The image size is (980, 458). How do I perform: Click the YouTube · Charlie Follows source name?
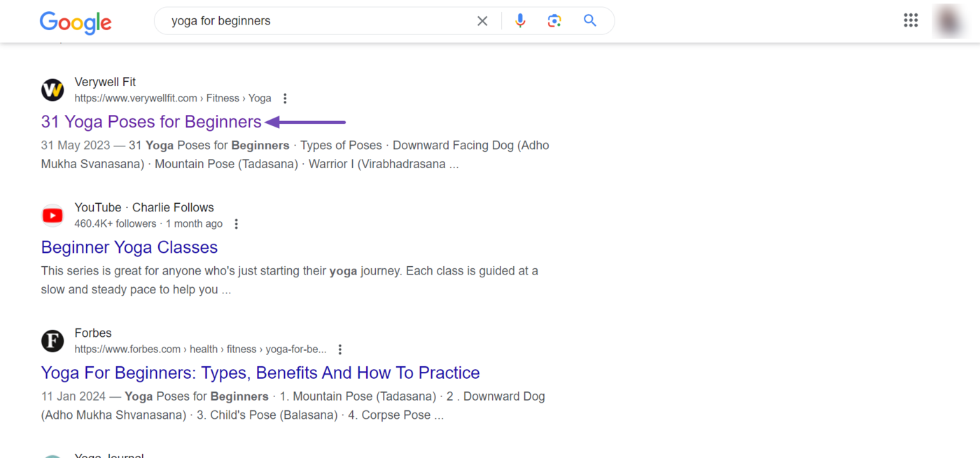click(x=144, y=207)
